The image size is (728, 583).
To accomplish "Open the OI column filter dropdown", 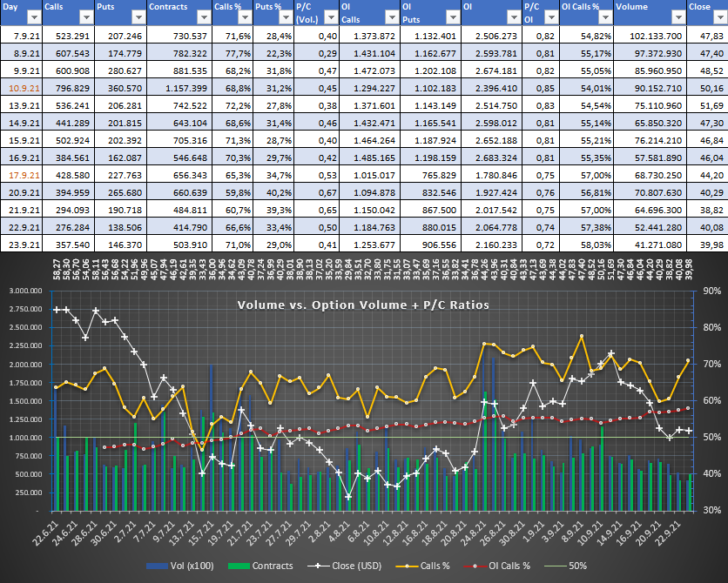I will pos(514,17).
